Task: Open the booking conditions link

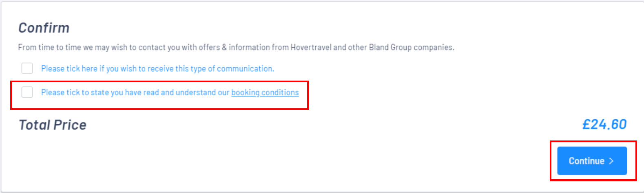Action: click(265, 92)
